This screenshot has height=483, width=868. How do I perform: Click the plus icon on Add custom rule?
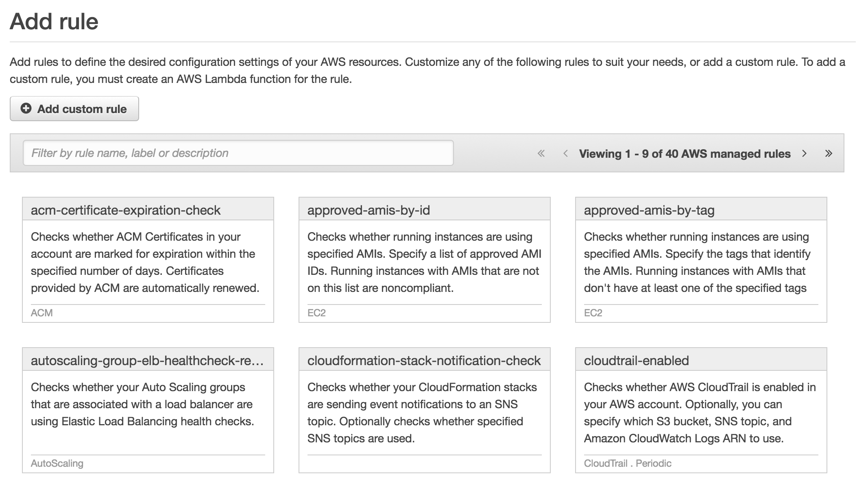(x=26, y=109)
